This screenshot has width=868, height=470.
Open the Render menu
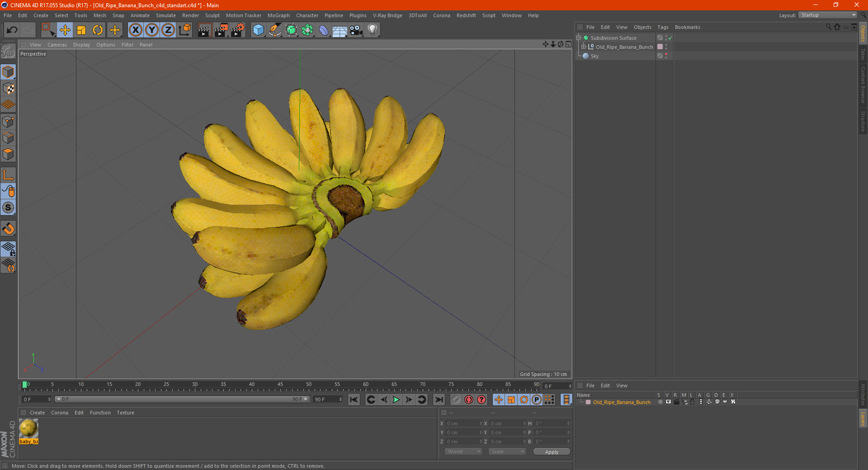point(190,15)
